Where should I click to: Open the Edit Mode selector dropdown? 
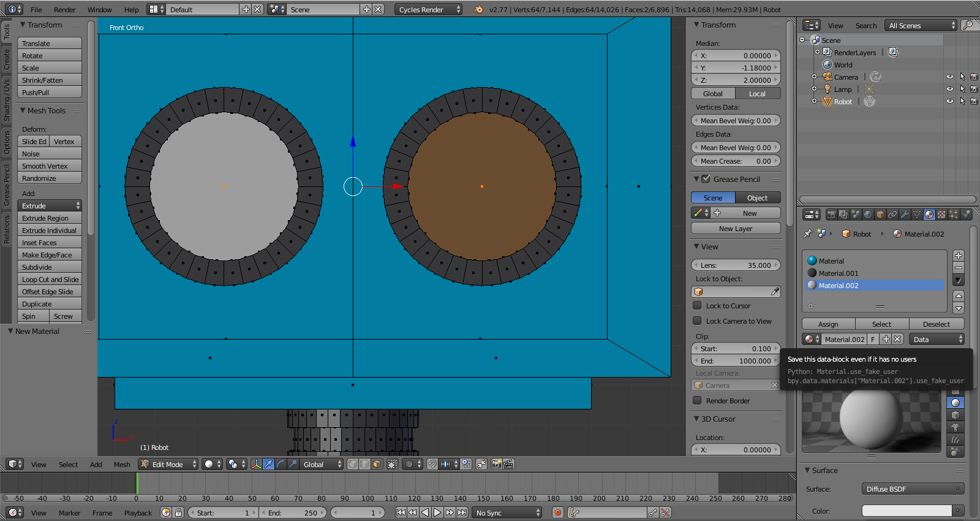point(168,464)
